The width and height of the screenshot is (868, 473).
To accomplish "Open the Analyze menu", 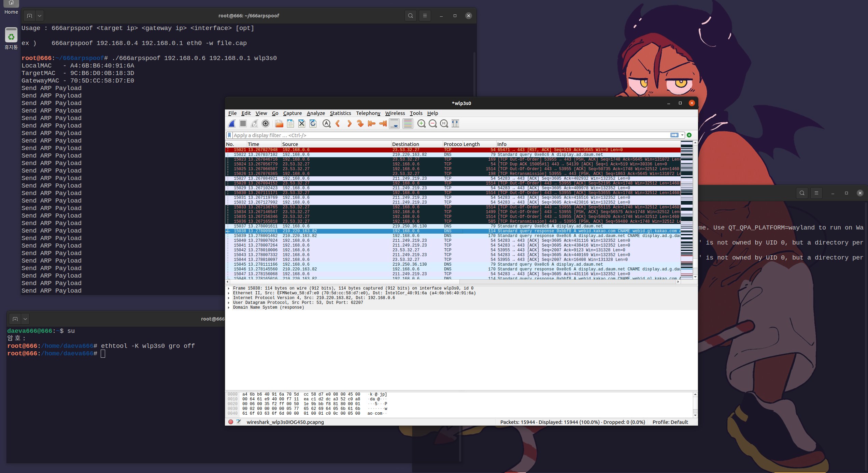I will tap(315, 113).
